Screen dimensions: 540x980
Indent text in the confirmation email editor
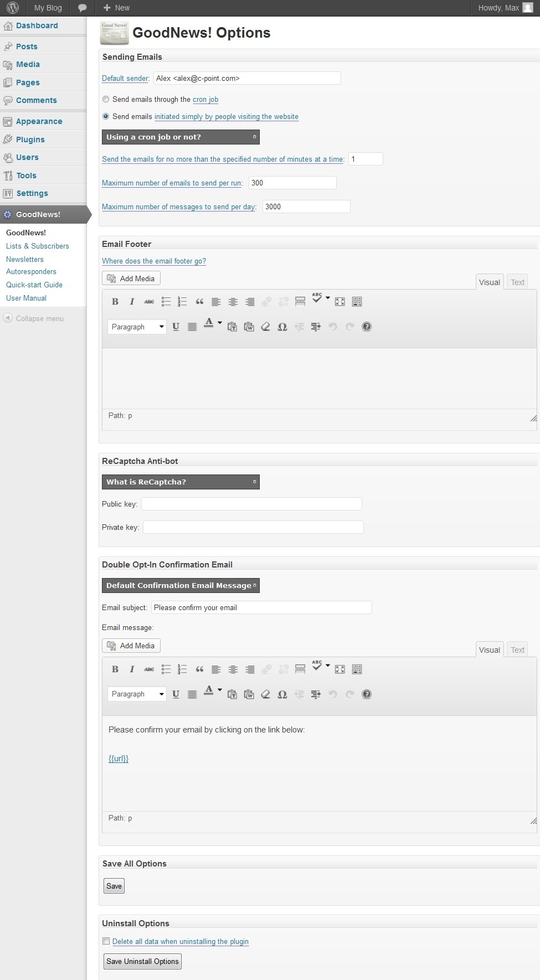click(316, 694)
